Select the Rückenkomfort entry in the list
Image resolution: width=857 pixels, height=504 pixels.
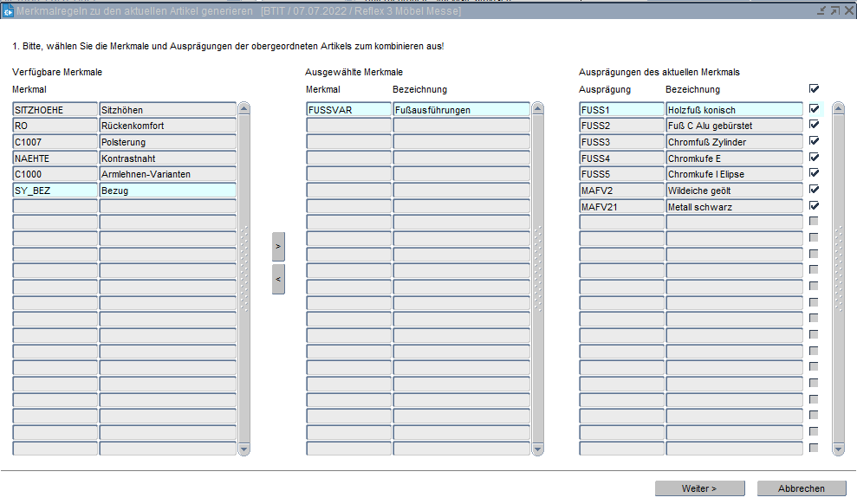click(x=167, y=126)
